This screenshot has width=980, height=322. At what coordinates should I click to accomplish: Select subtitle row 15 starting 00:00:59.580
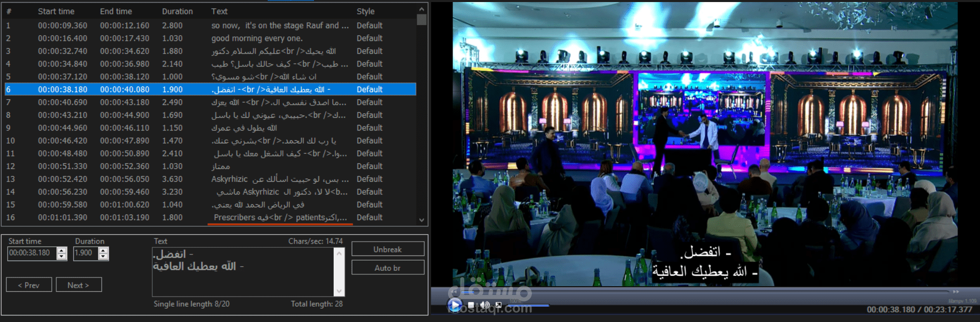click(x=210, y=204)
